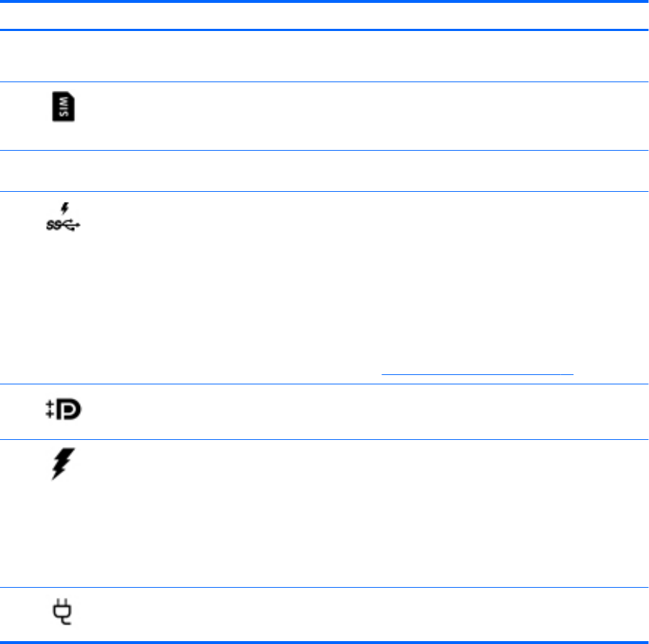Click the blank table header row at top
Screen dimensions: 649x644
tap(324, 16)
